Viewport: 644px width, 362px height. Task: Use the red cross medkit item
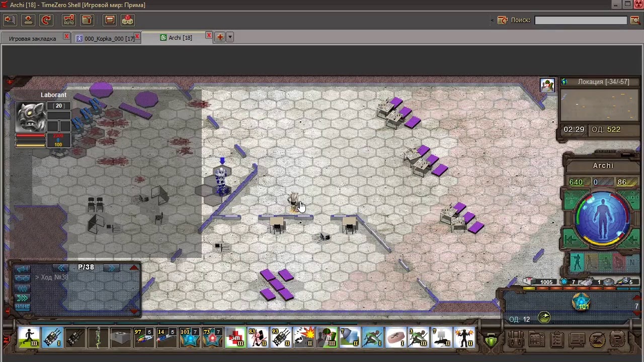point(235,337)
